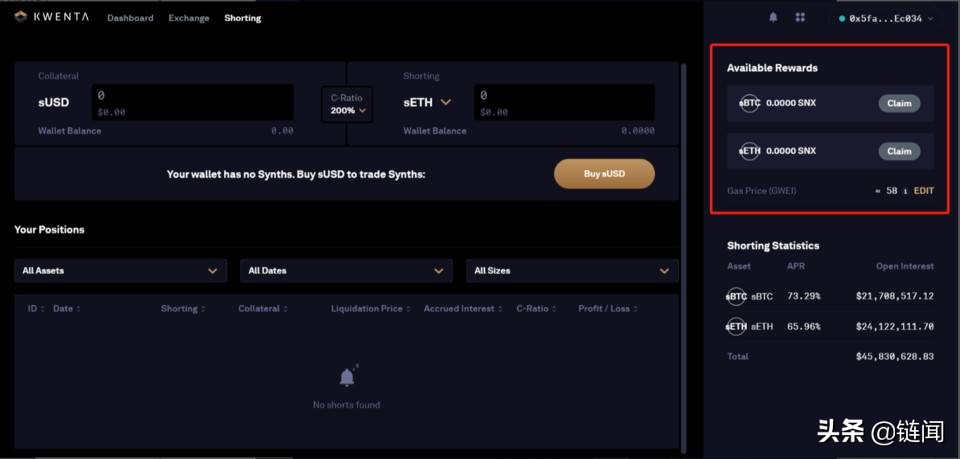Click the sBTC open interest $21,708,517.12
The image size is (960, 459).
click(x=894, y=296)
